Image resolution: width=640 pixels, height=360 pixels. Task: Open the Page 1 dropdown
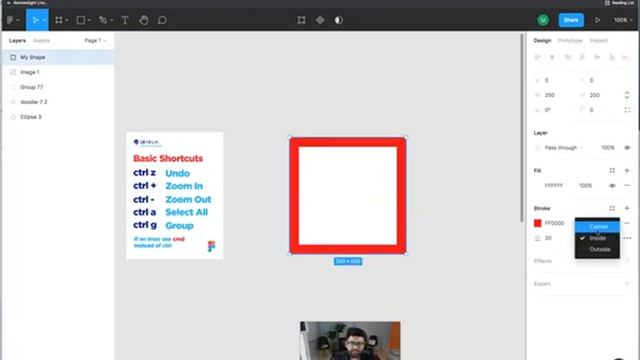point(95,40)
